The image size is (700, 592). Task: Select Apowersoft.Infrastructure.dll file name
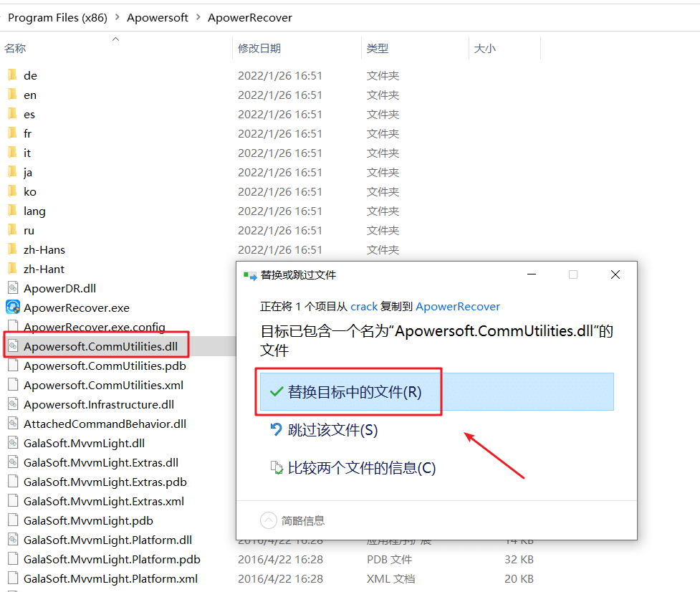99,404
